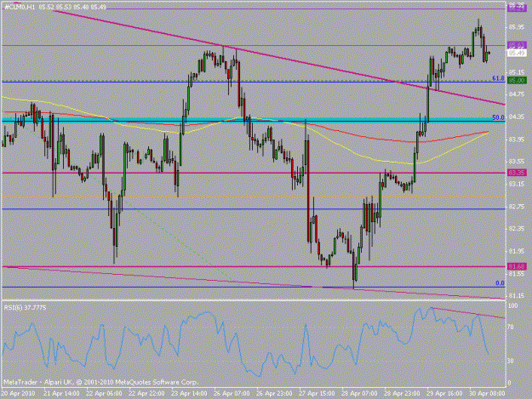This screenshot has height=399, width=532.
Task: Click the 84.75 price axis label
Action: 517,94
